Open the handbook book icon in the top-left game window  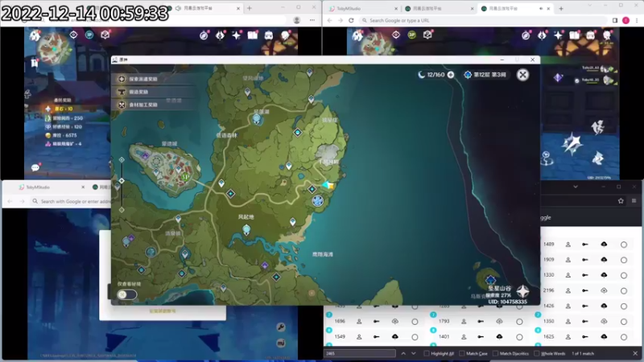(253, 35)
